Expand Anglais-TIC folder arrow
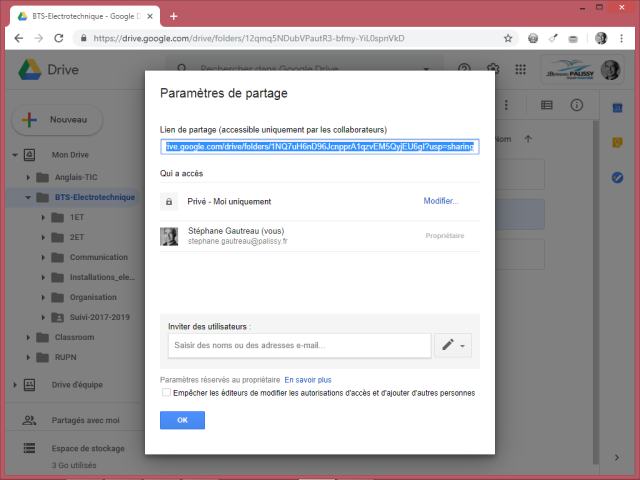Screen dimensions: 640x480 point(28,177)
